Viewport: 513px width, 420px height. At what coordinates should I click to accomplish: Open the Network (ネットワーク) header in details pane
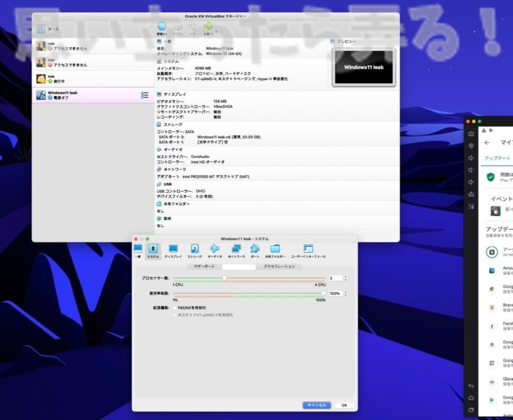point(171,169)
